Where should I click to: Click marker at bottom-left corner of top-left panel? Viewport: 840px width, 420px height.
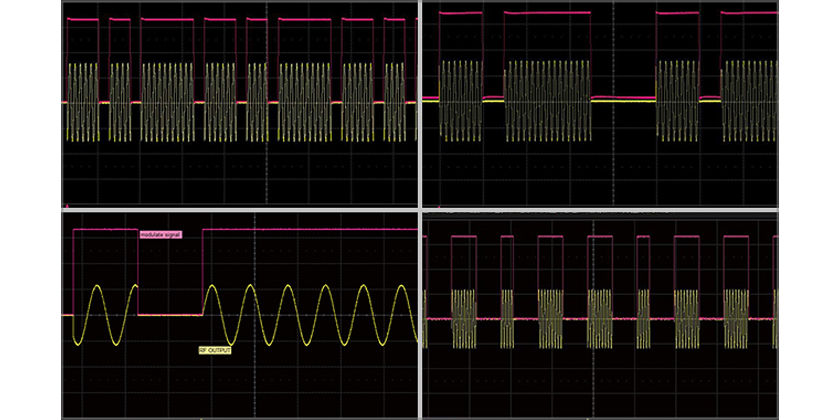coord(66,204)
